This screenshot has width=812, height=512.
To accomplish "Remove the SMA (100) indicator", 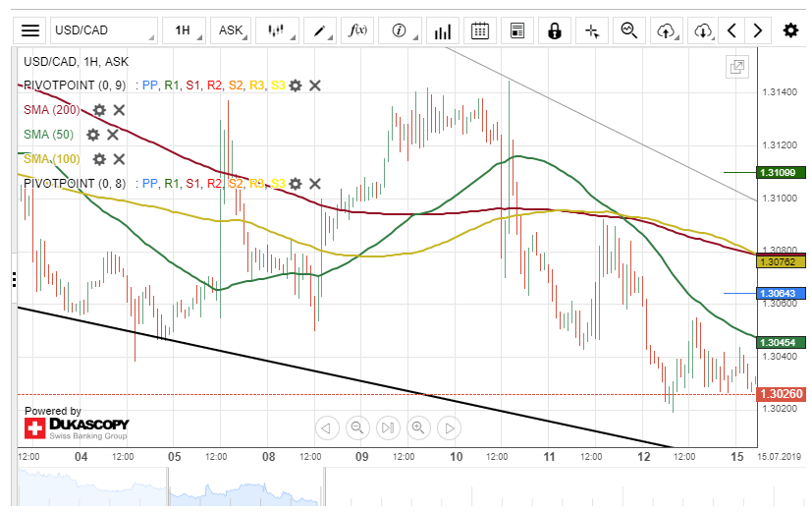I will (119, 159).
